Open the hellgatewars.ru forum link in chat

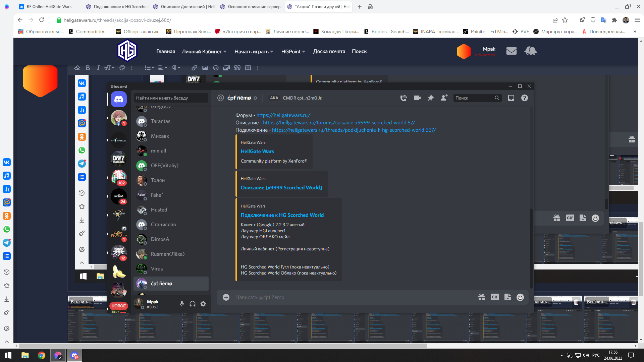point(283,115)
